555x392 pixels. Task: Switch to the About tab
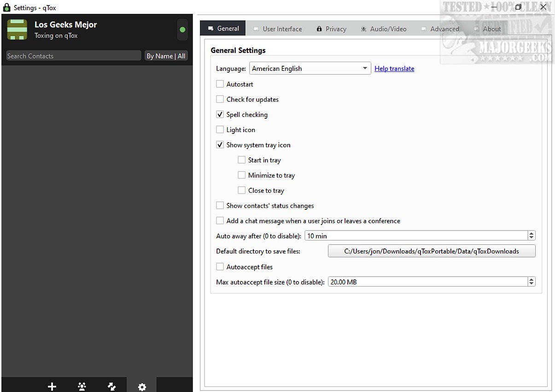487,29
